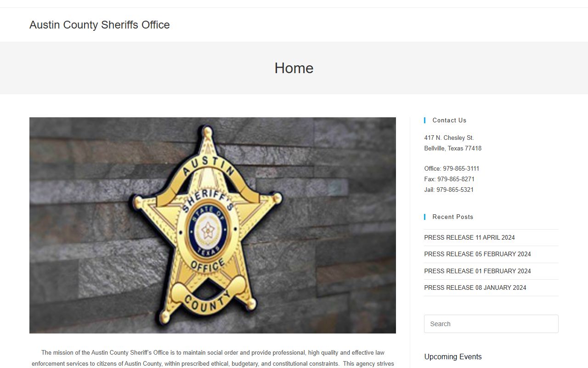Open PRESS RELEASE 01 FEBRUARY 2024 post

477,271
